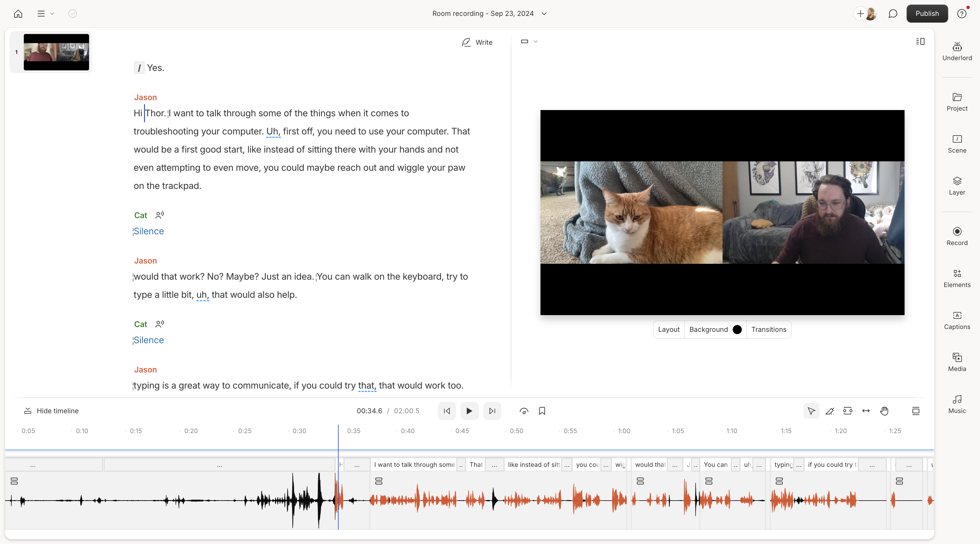The width and height of the screenshot is (980, 544).
Task: Open the Layer panel
Action: (957, 186)
